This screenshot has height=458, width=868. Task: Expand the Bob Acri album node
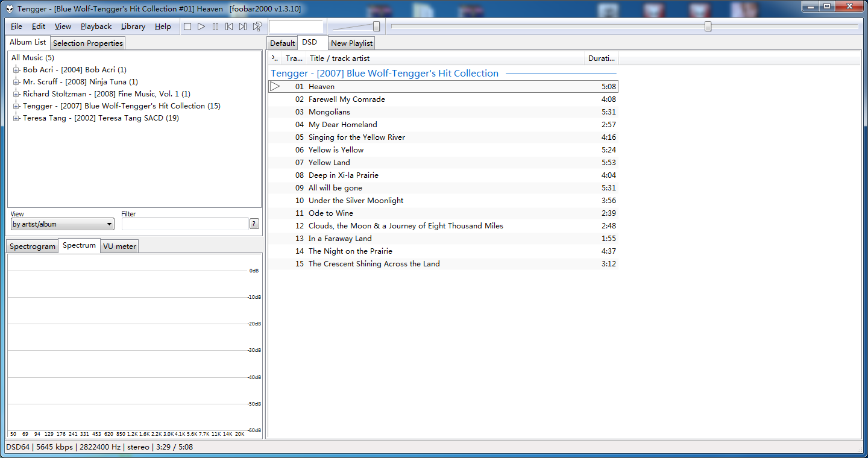[16, 70]
